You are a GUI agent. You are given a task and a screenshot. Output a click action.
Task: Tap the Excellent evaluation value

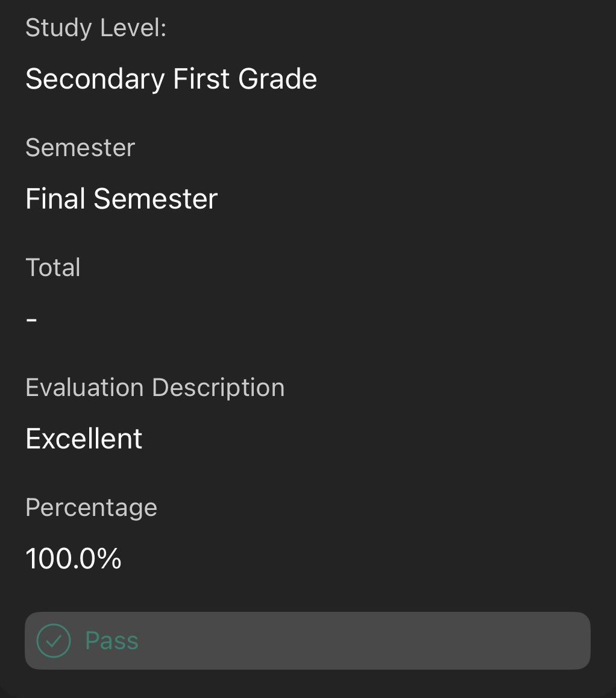[84, 438]
